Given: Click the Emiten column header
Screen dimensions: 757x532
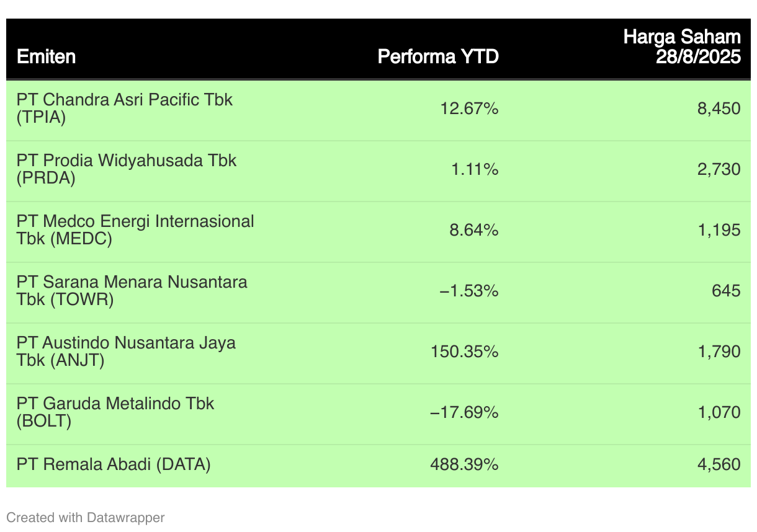Looking at the screenshot, I should click(x=47, y=57).
